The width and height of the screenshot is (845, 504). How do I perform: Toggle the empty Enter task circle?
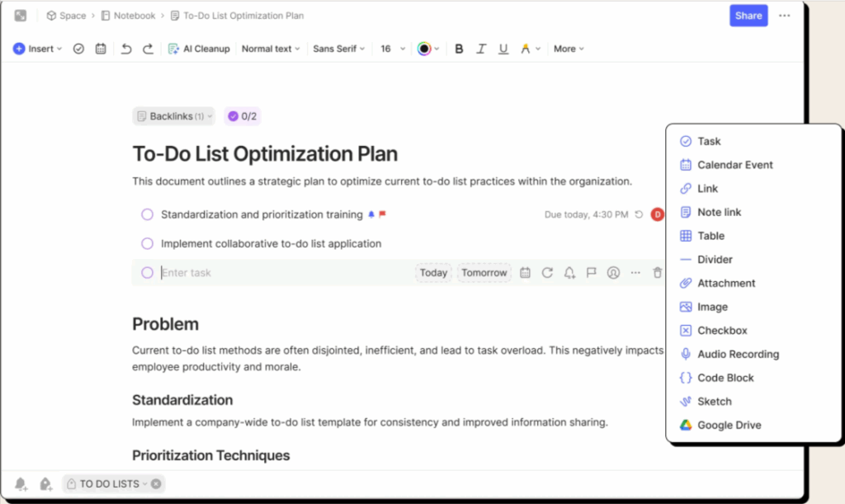pyautogui.click(x=147, y=273)
